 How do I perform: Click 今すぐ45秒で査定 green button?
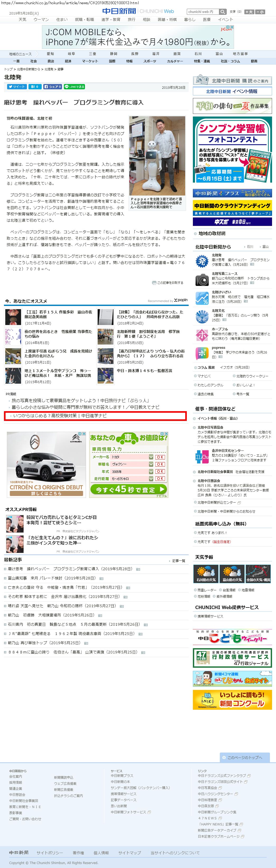click(128, 489)
